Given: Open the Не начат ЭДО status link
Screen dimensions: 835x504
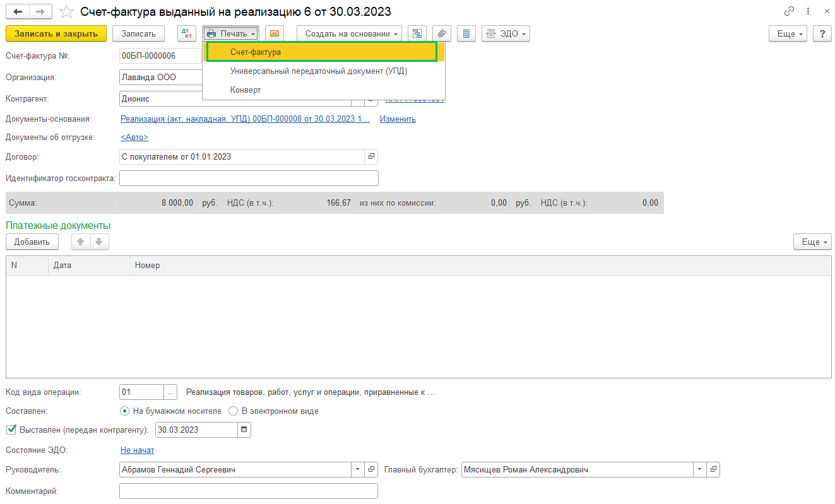Looking at the screenshot, I should coord(137,450).
